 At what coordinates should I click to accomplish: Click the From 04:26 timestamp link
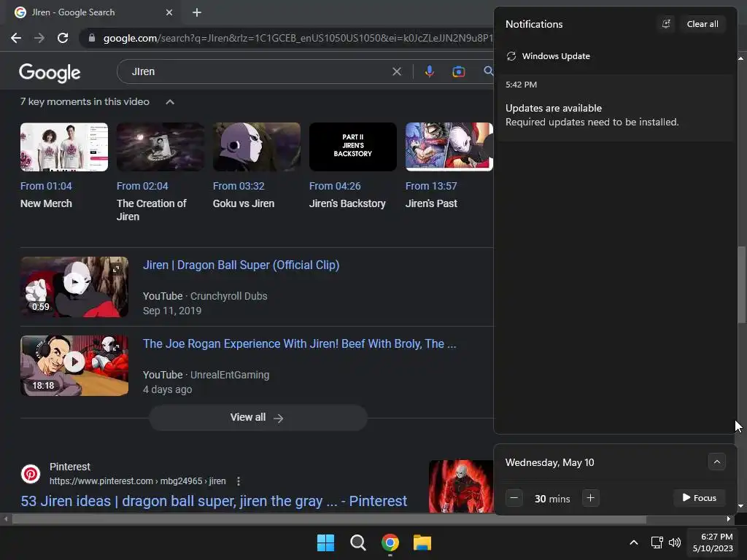tap(335, 186)
